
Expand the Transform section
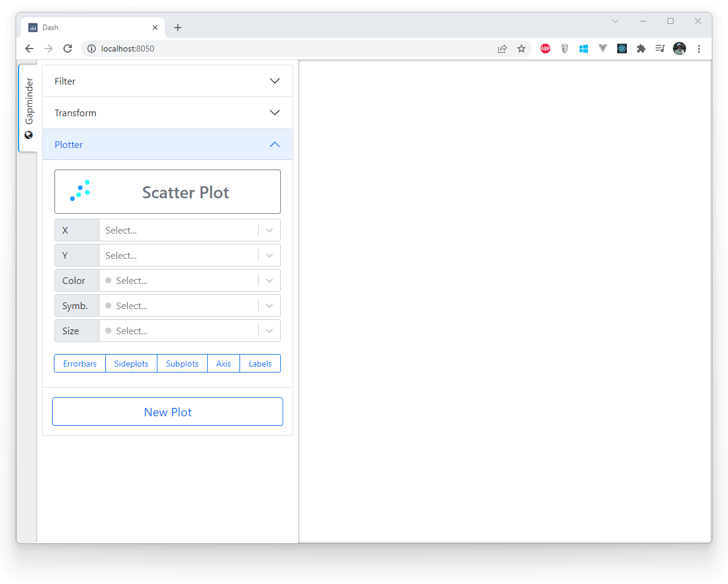168,113
